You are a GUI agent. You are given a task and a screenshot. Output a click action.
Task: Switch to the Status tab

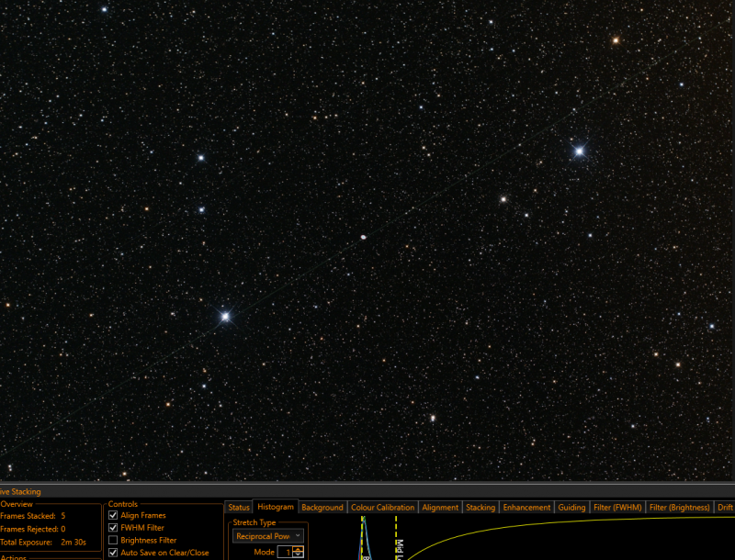239,507
